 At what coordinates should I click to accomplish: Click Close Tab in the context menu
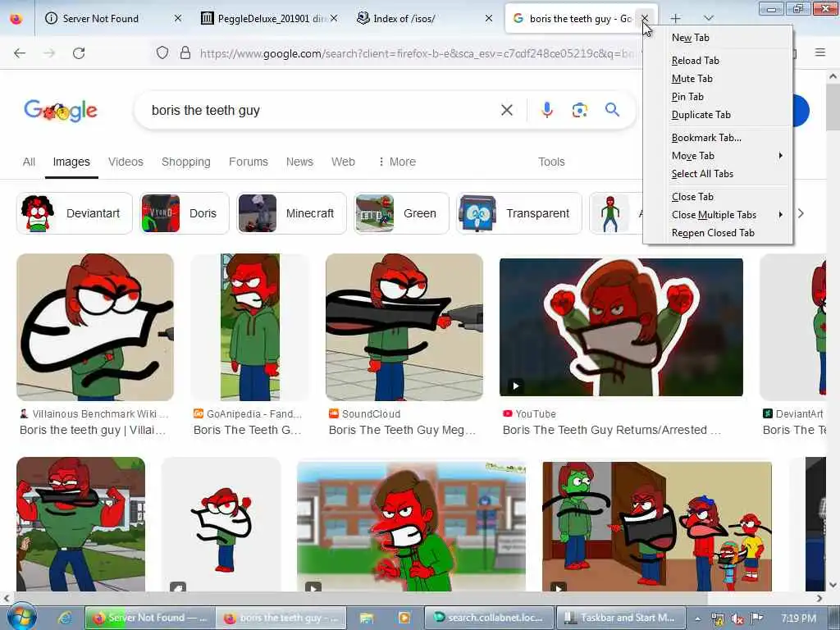click(718, 197)
